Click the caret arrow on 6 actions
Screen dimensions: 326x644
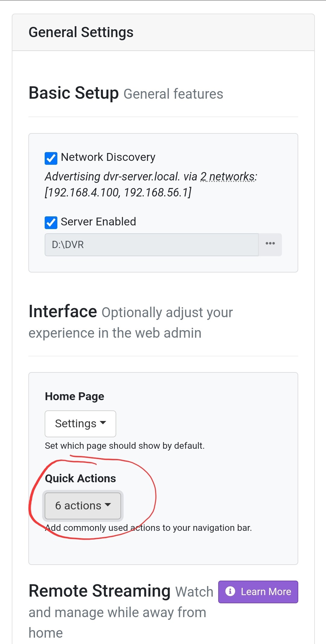pos(108,505)
